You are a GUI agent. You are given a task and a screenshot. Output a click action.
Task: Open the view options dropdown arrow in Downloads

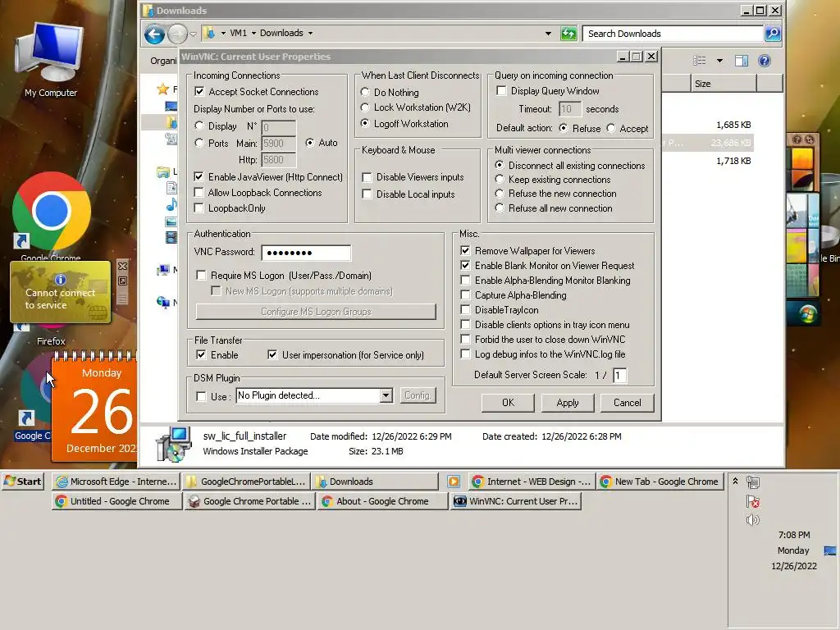click(719, 61)
